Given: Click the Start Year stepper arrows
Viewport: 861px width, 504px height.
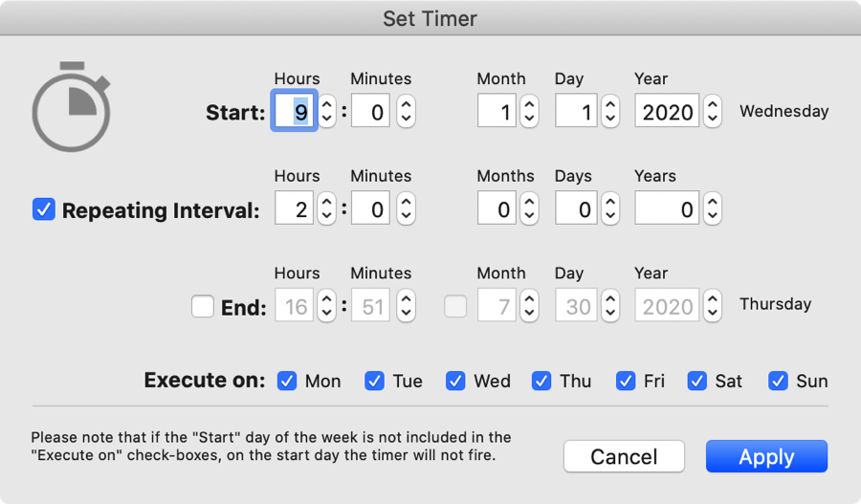Looking at the screenshot, I should point(712,112).
